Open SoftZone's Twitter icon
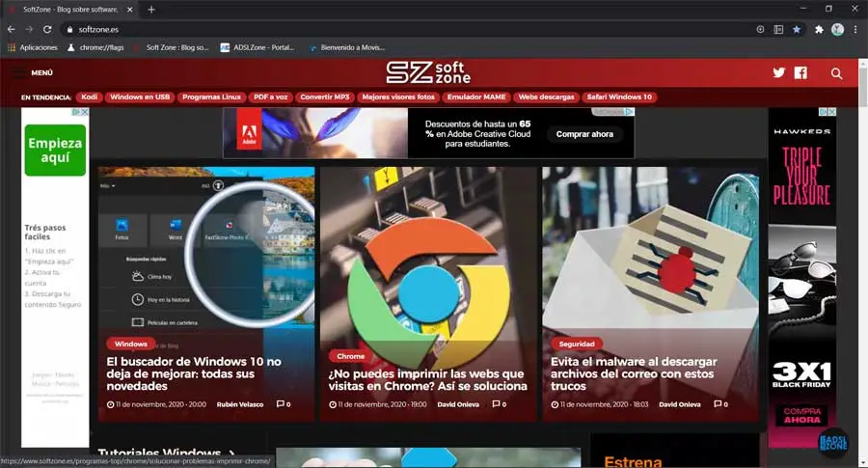Viewport: 868px width, 468px height. 779,72
